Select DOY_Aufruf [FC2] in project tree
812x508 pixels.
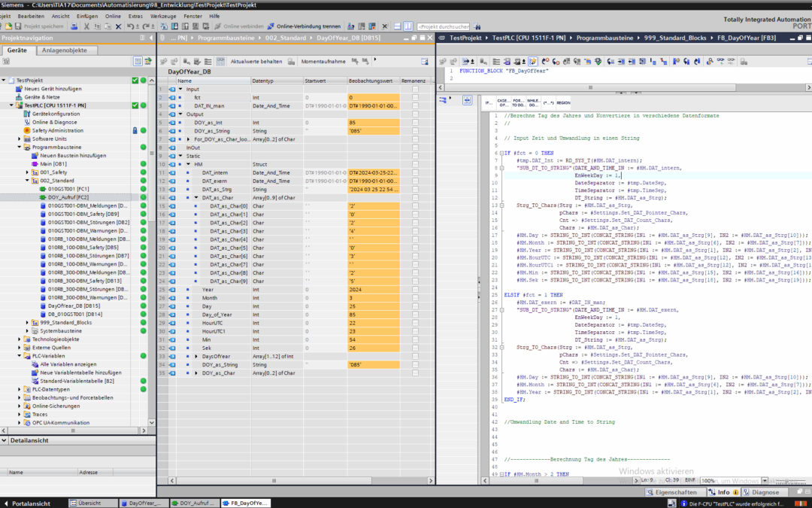pos(68,197)
